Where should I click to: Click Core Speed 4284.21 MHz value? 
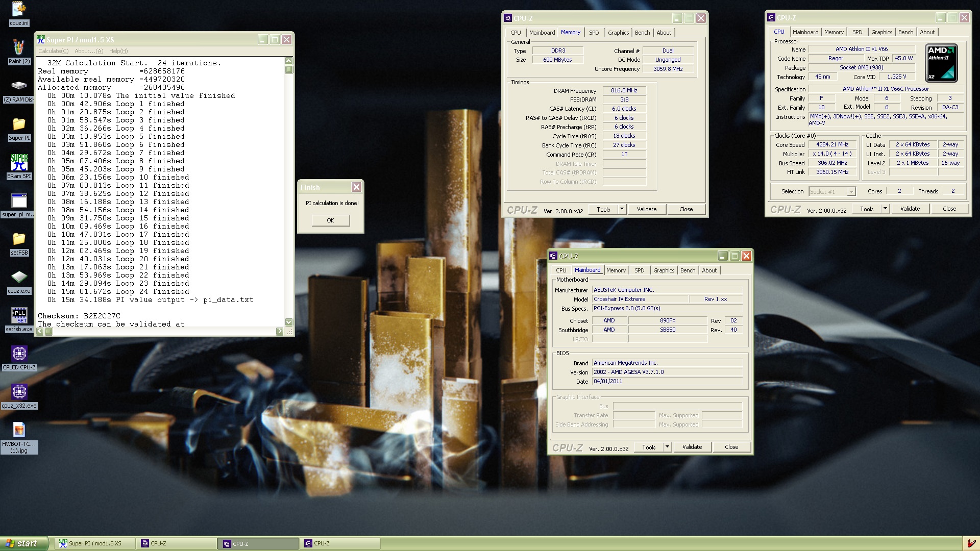[832, 144]
